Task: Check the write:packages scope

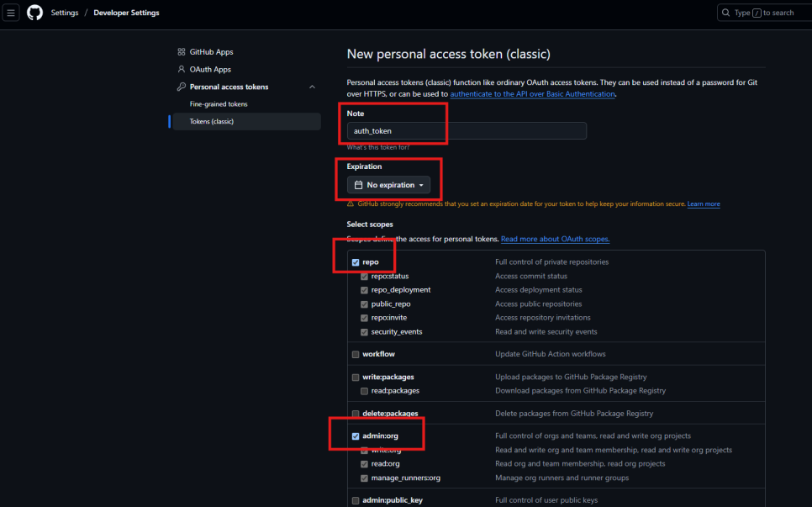Action: point(356,378)
